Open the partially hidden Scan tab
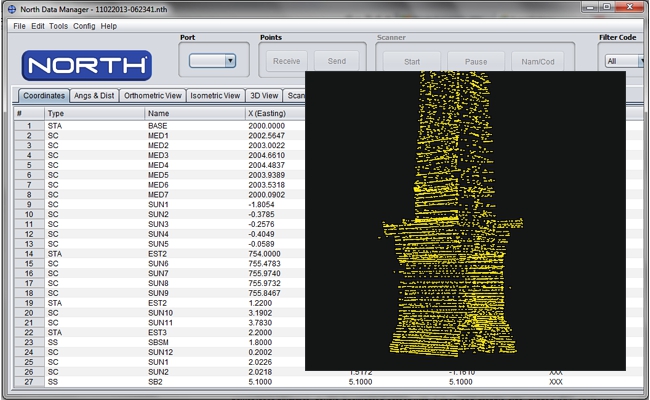The width and height of the screenshot is (650, 400). [295, 96]
